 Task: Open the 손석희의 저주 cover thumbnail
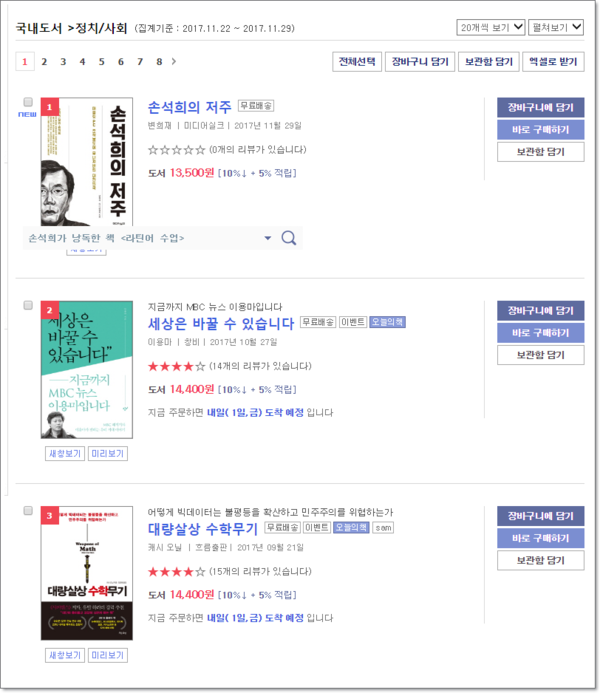(87, 162)
